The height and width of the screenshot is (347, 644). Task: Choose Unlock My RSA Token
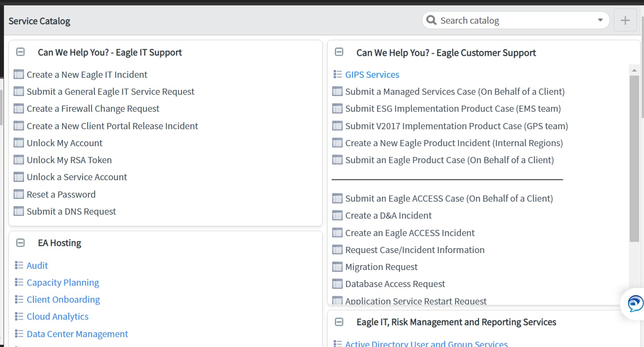click(69, 160)
